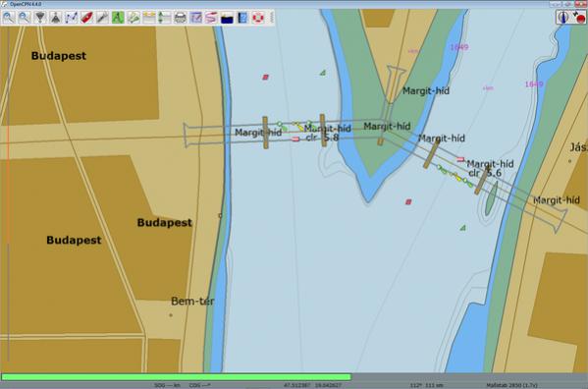Drop a man overboard lifebuoy marker
The image size is (588, 389).
click(x=258, y=18)
